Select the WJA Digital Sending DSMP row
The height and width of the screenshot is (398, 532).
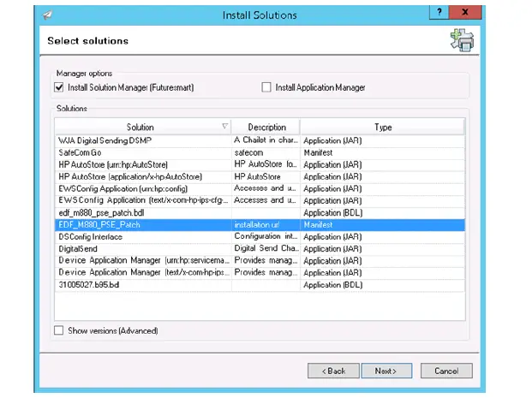(260, 140)
